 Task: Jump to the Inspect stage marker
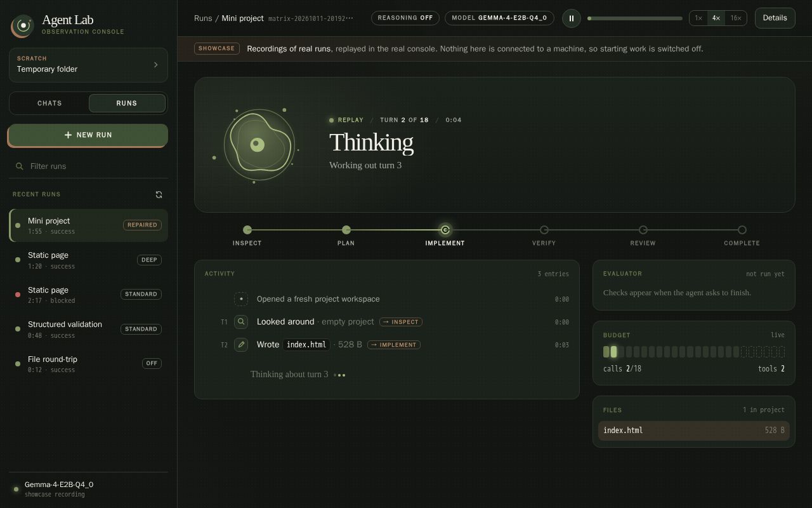247,230
